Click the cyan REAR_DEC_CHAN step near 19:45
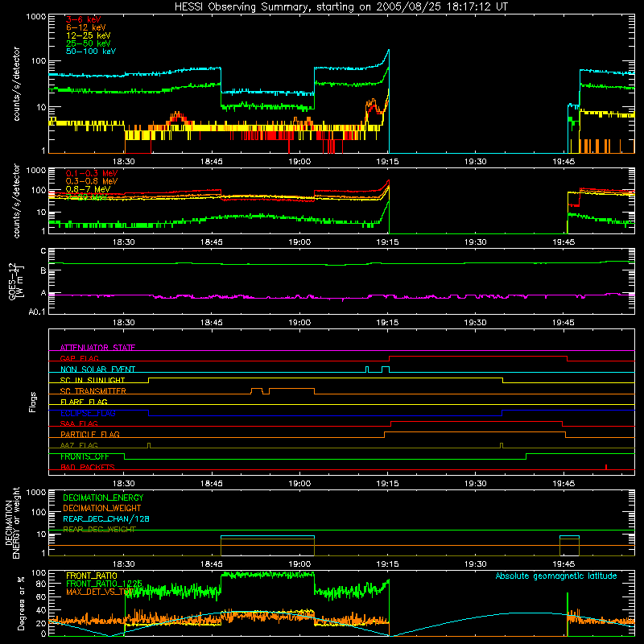 coord(570,536)
